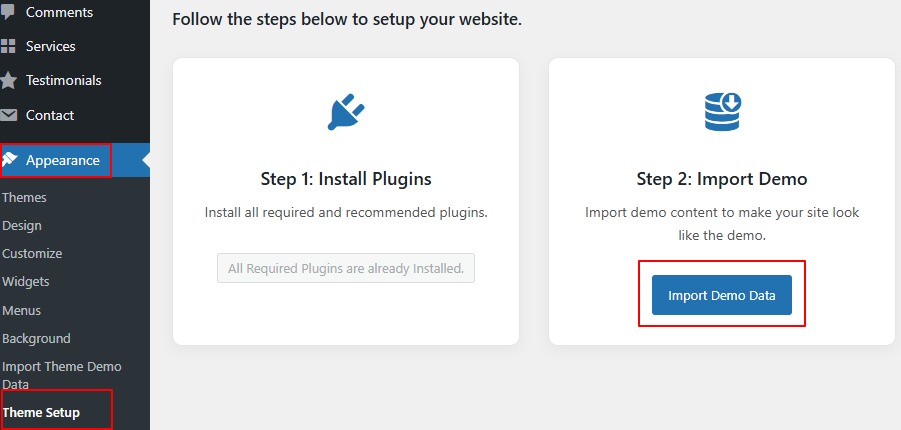Image resolution: width=901 pixels, height=430 pixels.
Task: Go to the Testimonials section
Action: (63, 80)
